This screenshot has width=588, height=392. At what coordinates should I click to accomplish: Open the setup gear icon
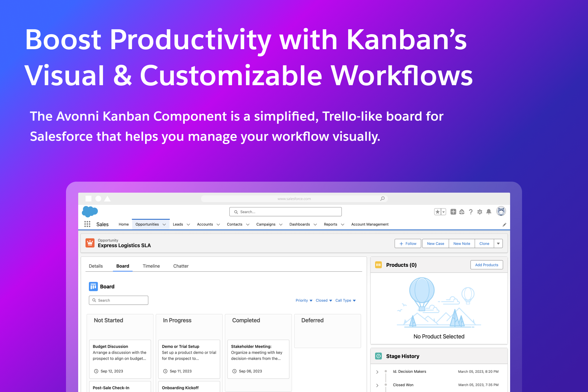pos(480,212)
